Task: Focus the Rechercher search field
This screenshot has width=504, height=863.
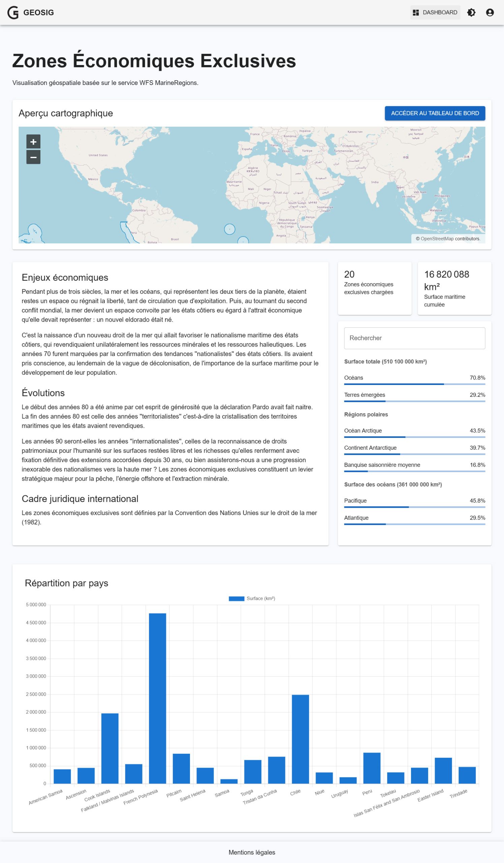Action: tap(414, 338)
